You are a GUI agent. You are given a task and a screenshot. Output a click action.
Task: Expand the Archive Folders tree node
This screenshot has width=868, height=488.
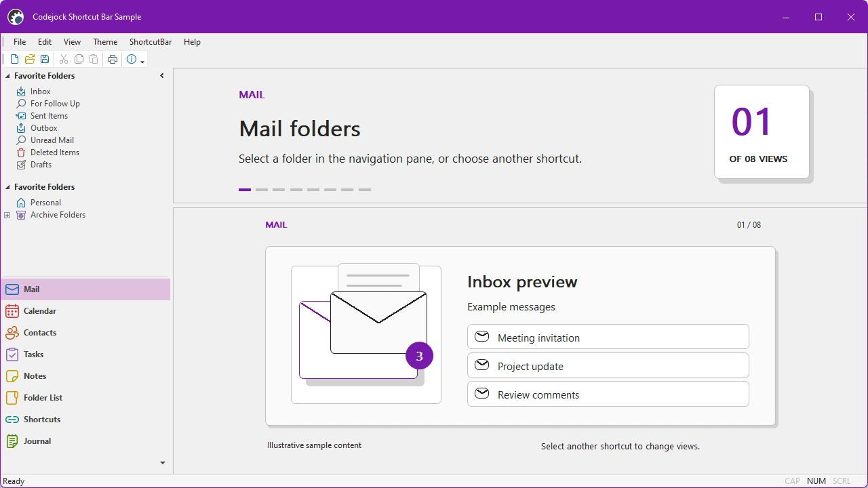7,216
